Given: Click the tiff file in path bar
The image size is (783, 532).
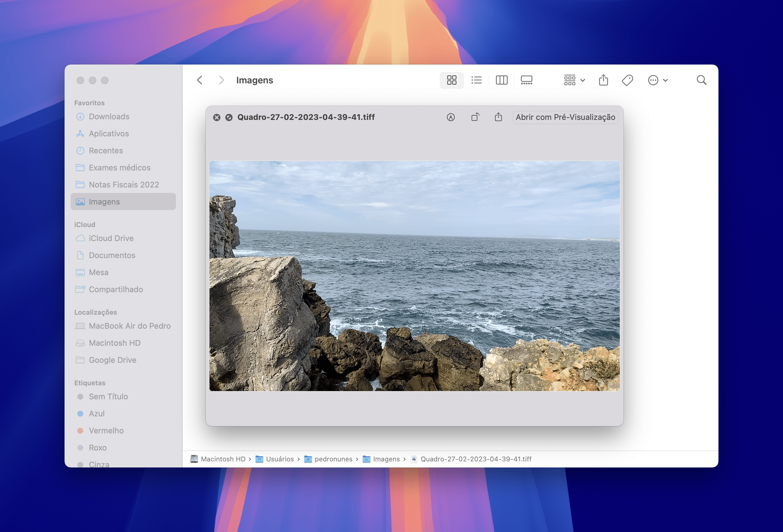Looking at the screenshot, I should [471, 459].
